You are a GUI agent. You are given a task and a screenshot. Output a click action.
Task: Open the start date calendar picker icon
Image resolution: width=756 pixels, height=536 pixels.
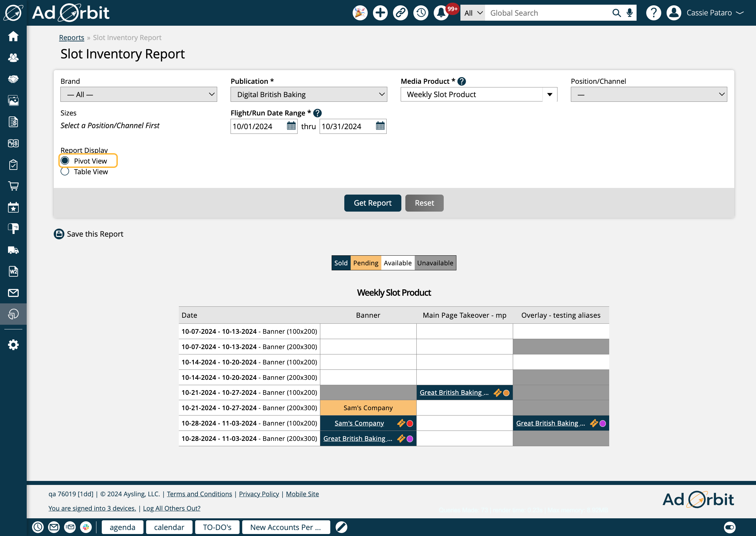[291, 126]
